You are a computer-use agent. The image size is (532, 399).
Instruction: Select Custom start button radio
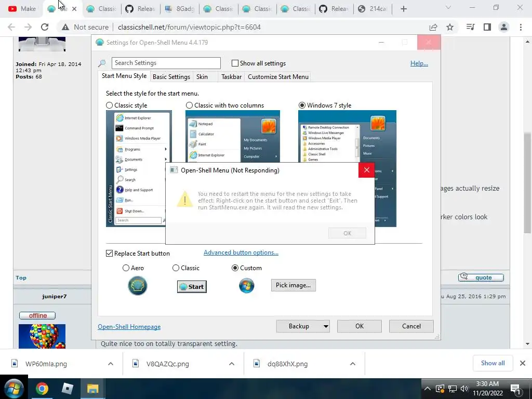coord(235,268)
